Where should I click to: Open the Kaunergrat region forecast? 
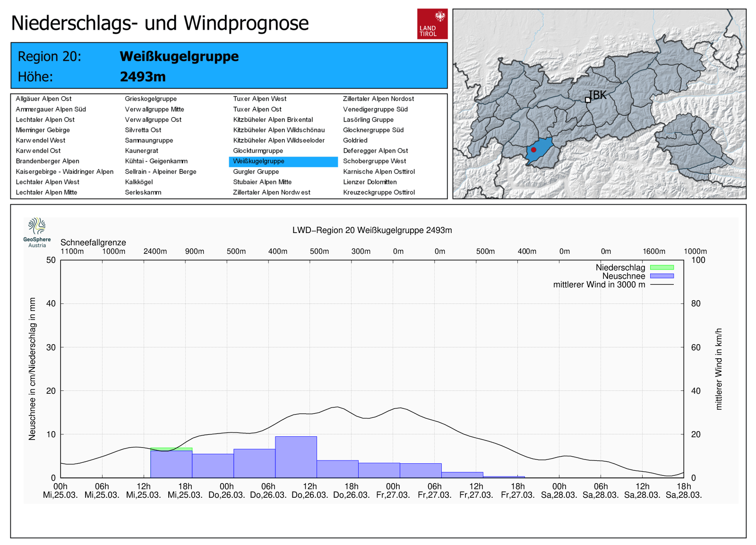(x=141, y=151)
